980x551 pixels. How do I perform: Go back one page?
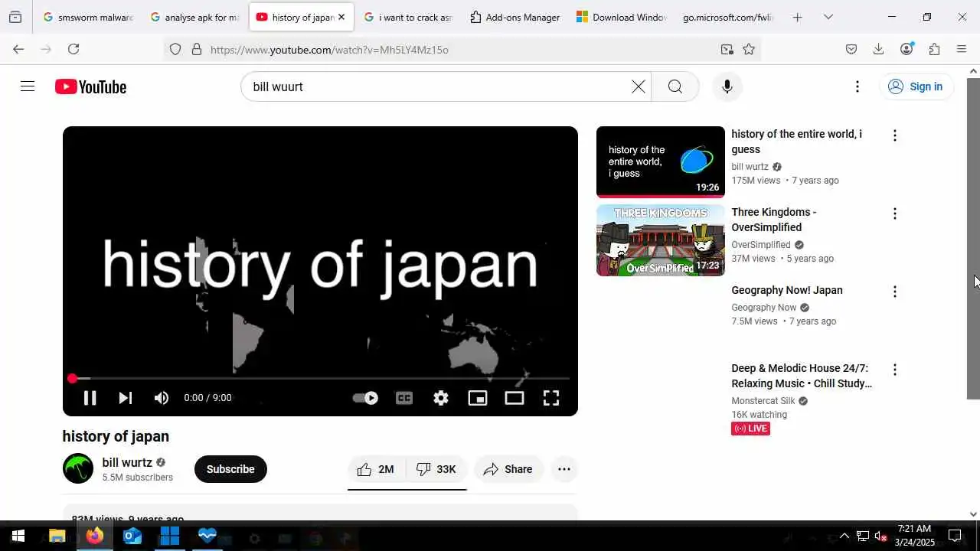point(18,49)
